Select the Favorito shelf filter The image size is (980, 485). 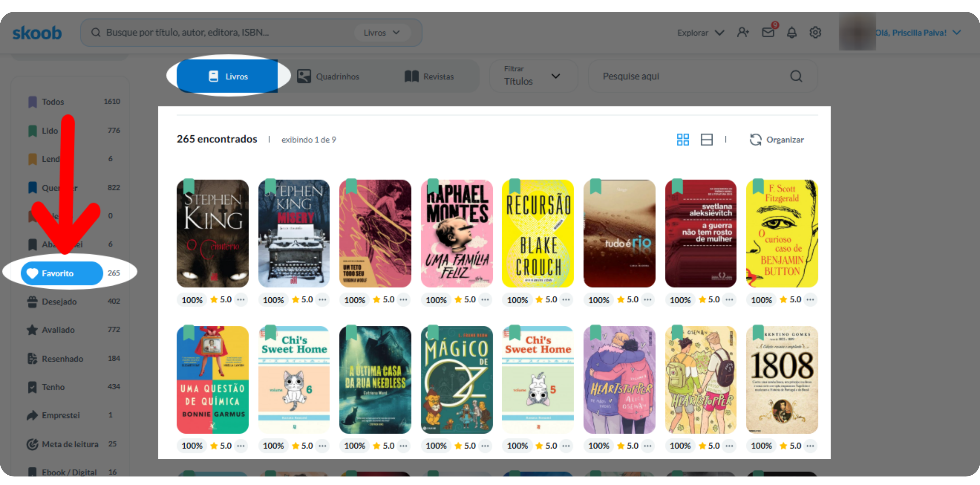(x=62, y=273)
